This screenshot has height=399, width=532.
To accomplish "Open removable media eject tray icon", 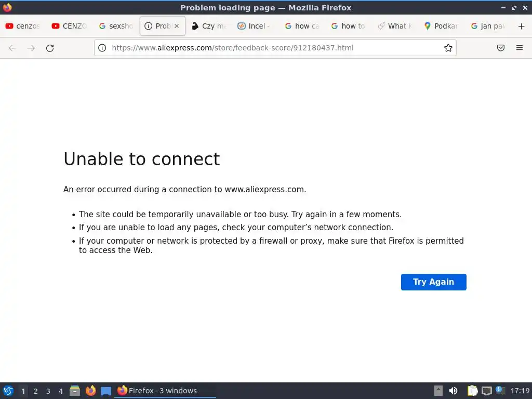I will 438,391.
